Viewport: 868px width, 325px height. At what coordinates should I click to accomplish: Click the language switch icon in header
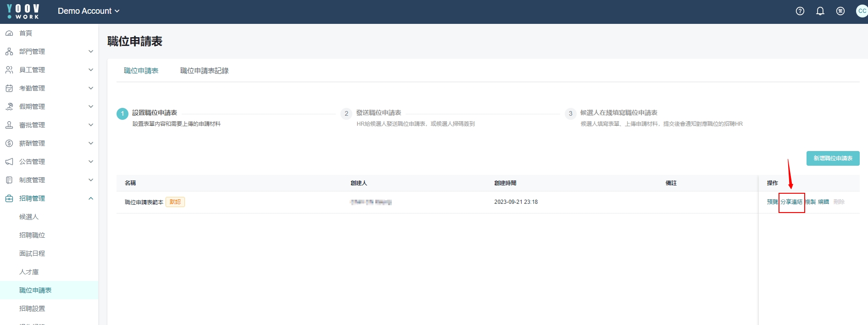click(840, 11)
